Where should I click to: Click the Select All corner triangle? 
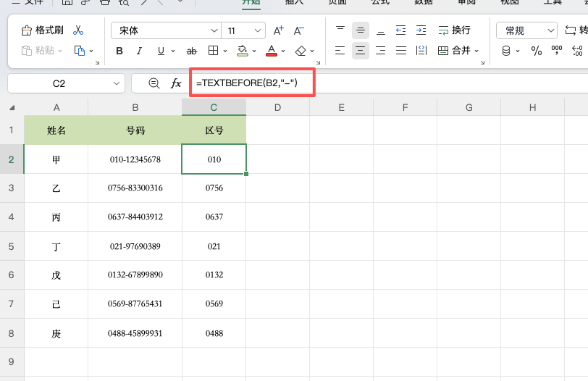tap(12, 108)
